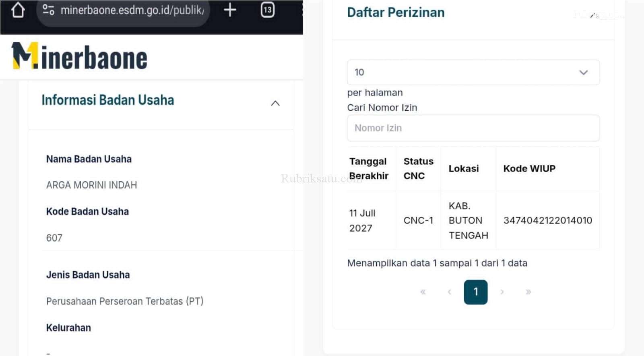This screenshot has width=644, height=356.
Task: Go to next page arrow
Action: pyautogui.click(x=502, y=292)
